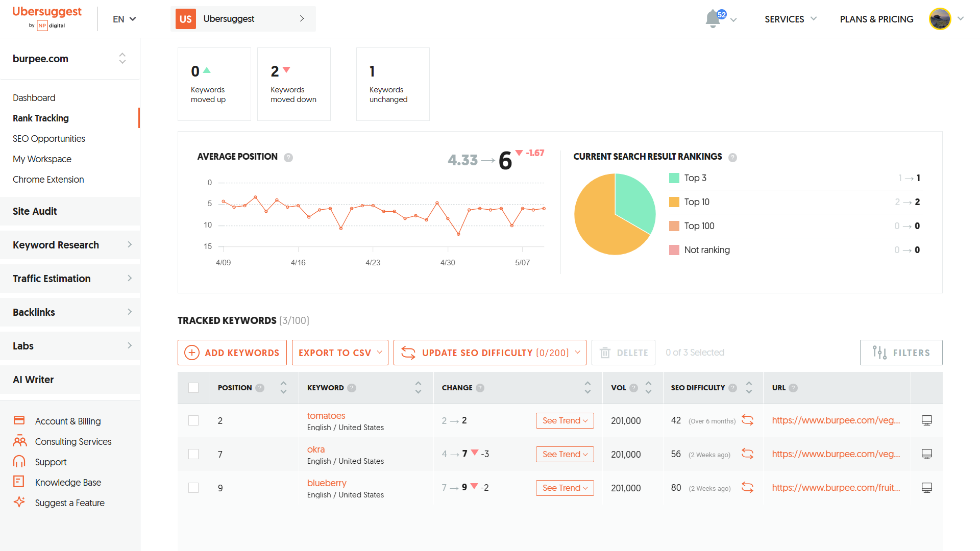Sort table by Position column arrows
Screen dimensions: 980x551
click(283, 388)
